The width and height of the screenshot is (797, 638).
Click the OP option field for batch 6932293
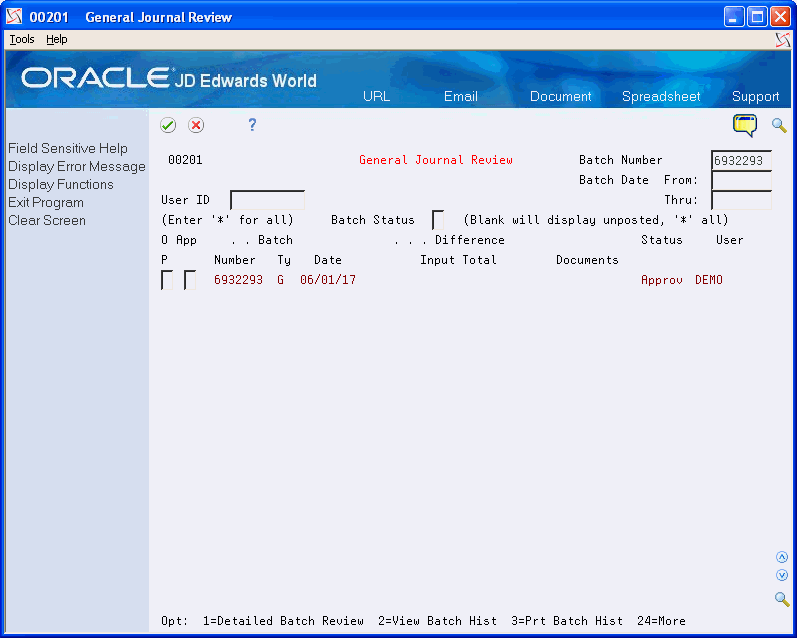point(167,280)
